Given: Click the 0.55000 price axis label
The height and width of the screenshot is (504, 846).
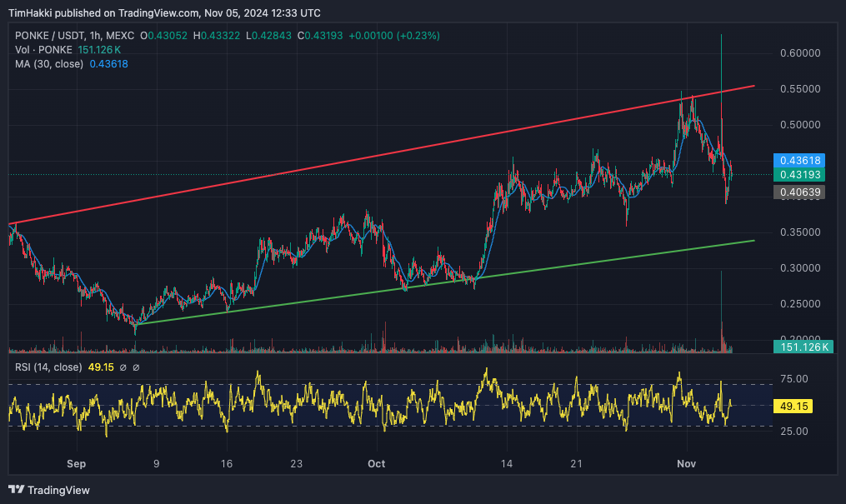Looking at the screenshot, I should 798,89.
